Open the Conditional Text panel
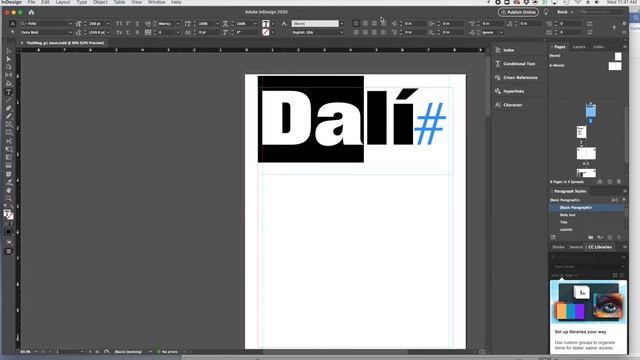Image resolution: width=640 pixels, height=360 pixels. (x=518, y=64)
